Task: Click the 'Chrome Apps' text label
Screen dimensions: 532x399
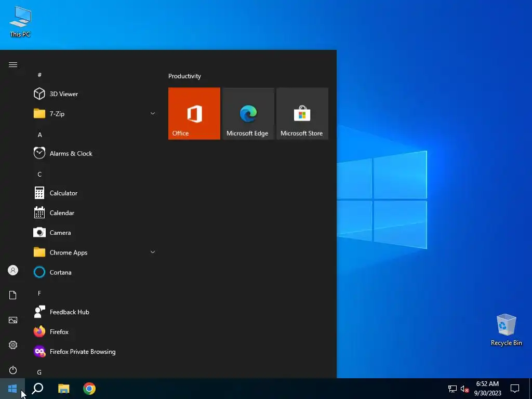Action: coord(69,252)
